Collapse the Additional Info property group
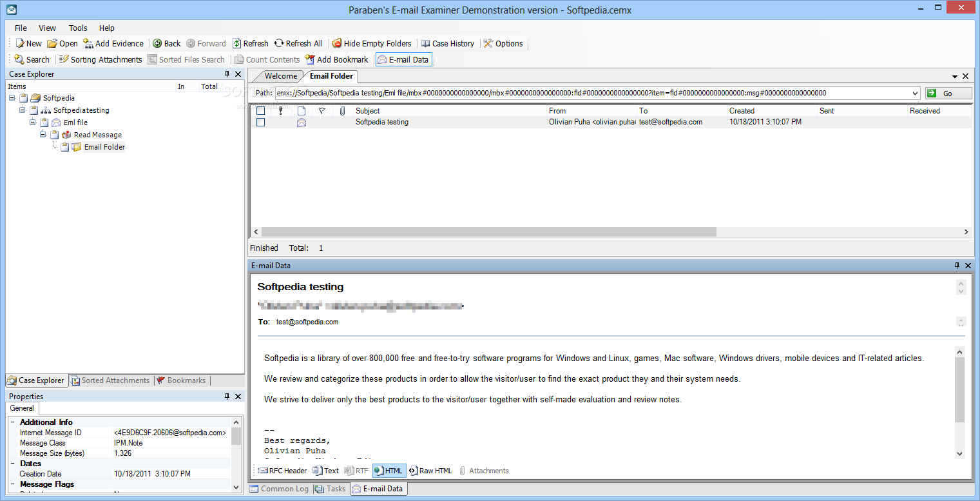Viewport: 980px width, 501px height. click(12, 422)
